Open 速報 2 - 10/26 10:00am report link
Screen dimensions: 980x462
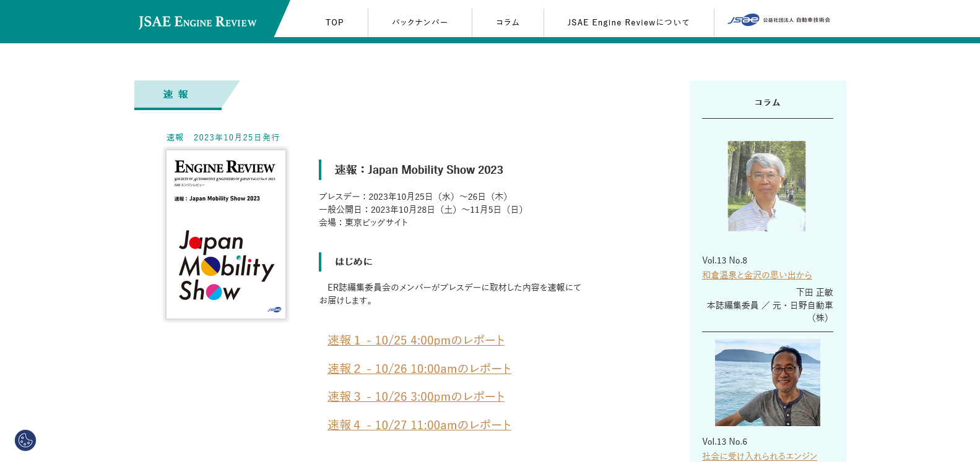coord(419,369)
